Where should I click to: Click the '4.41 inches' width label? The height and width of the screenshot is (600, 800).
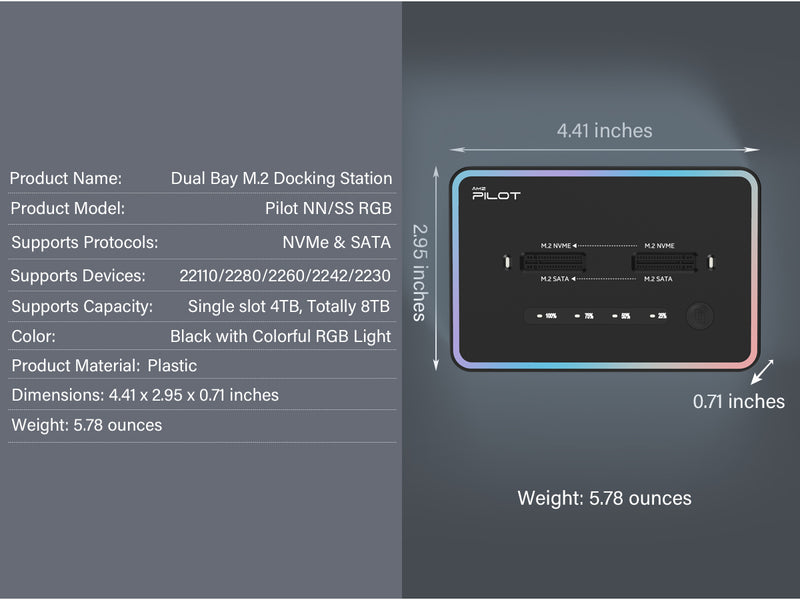[x=605, y=131]
